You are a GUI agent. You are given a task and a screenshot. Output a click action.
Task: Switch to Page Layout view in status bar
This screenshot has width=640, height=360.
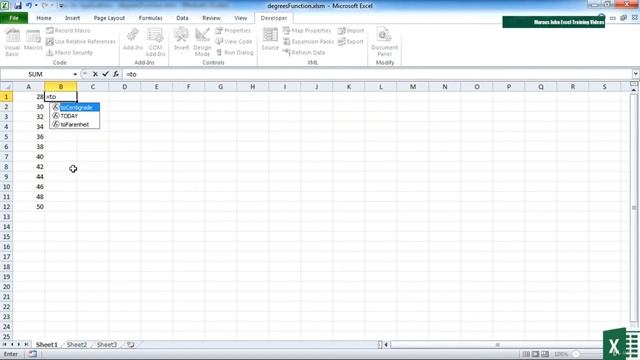click(536, 354)
